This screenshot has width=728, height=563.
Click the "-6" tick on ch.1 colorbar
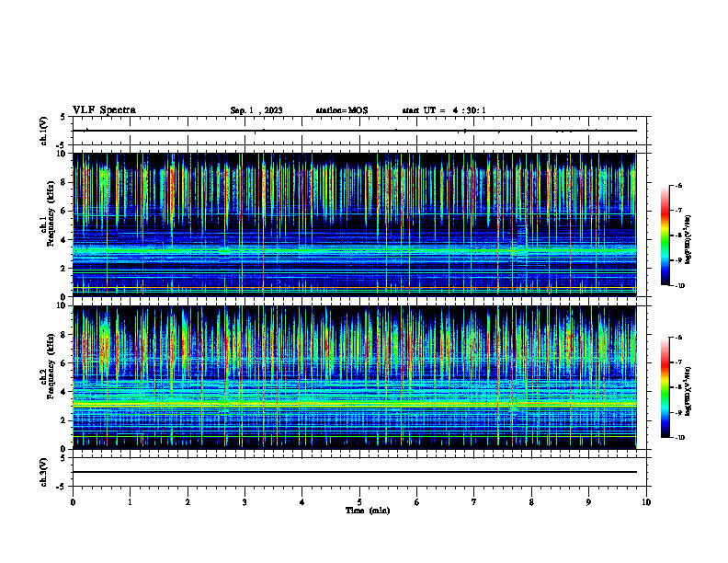click(x=678, y=185)
